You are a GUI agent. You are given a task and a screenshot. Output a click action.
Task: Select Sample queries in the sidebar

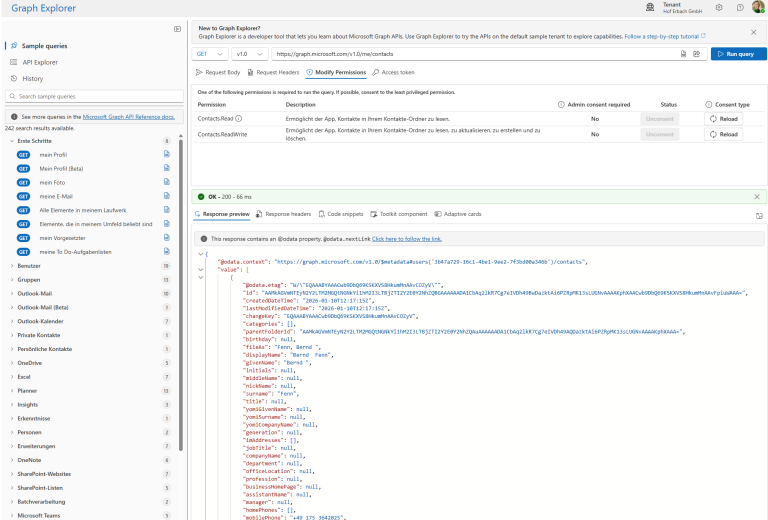point(44,46)
